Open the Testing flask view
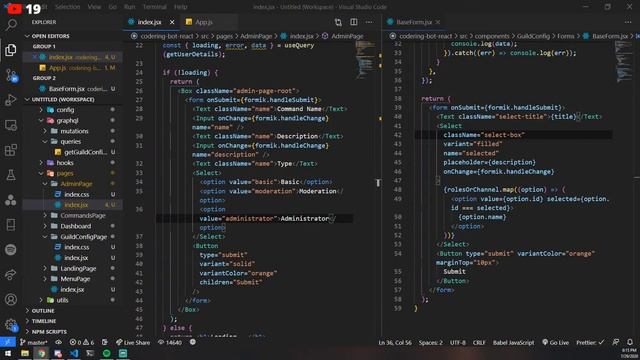 (x=11, y=175)
